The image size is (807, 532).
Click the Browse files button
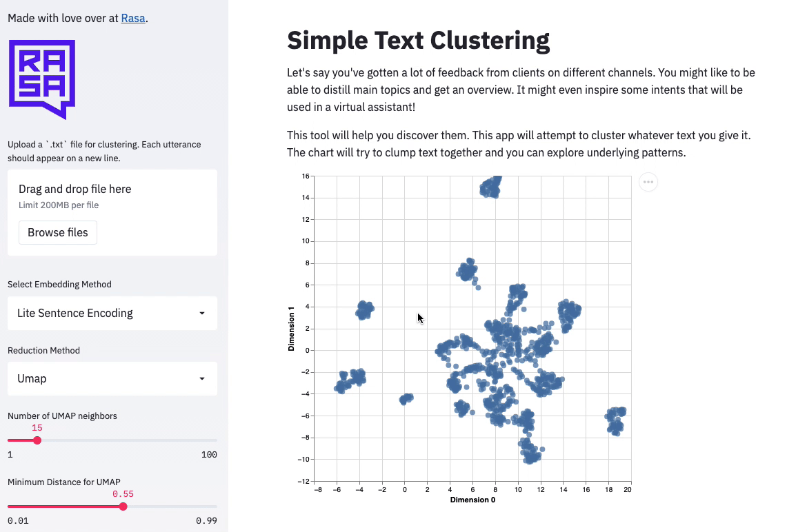point(58,232)
